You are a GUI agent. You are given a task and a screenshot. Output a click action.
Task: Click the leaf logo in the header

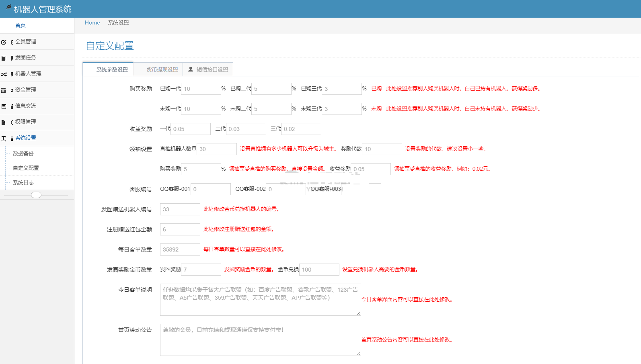click(x=8, y=7)
